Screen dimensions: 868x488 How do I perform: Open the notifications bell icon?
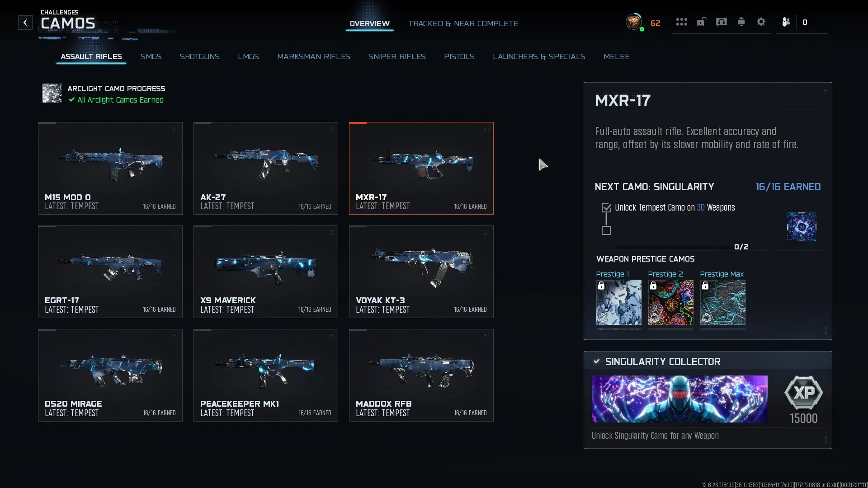click(x=741, y=22)
